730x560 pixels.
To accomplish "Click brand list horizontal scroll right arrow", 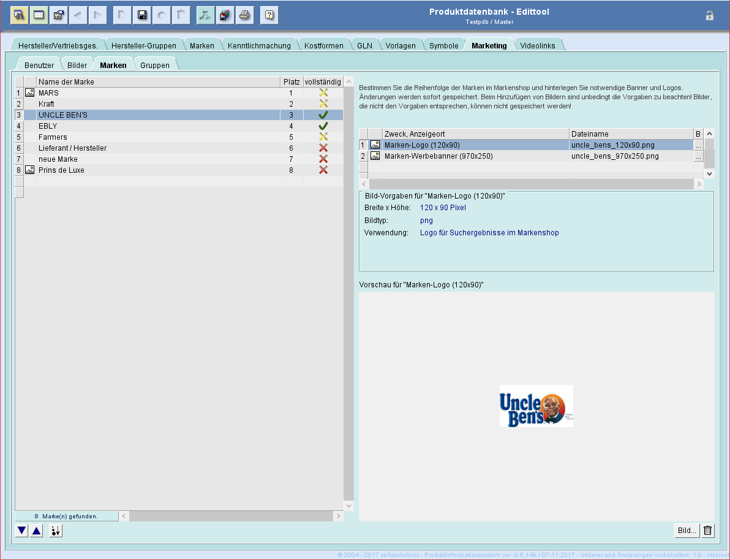I will pos(339,516).
